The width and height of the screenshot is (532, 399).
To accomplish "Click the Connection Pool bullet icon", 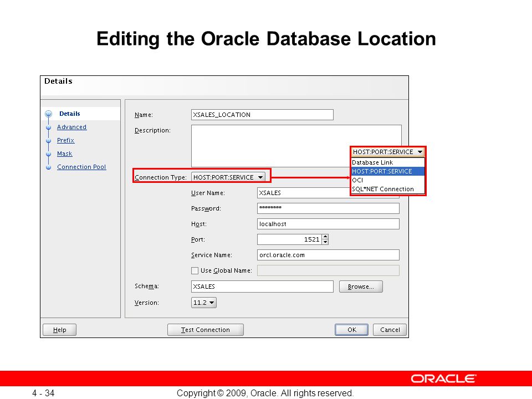I will tap(49, 167).
